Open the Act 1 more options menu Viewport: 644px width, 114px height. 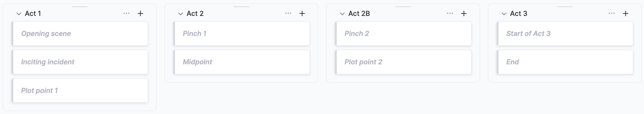point(126,13)
